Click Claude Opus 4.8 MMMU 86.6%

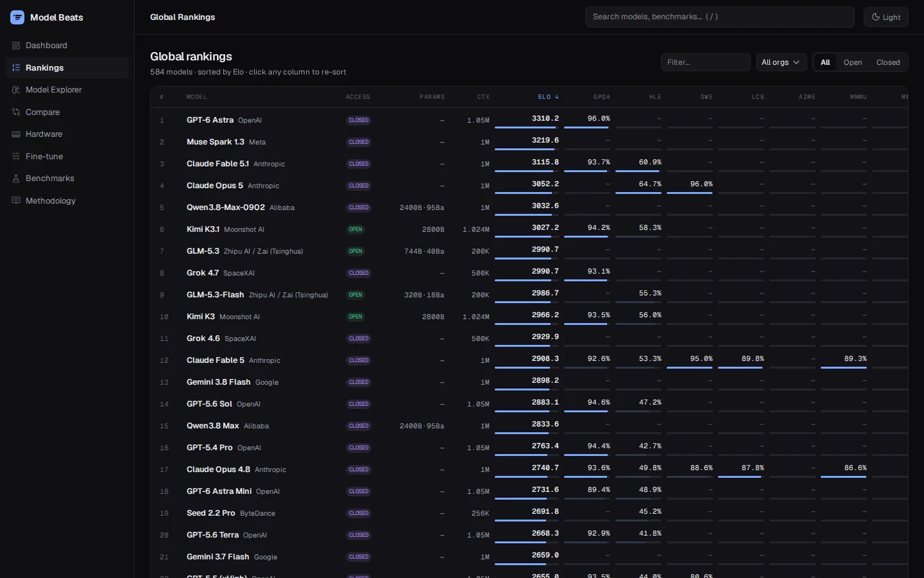(x=855, y=468)
